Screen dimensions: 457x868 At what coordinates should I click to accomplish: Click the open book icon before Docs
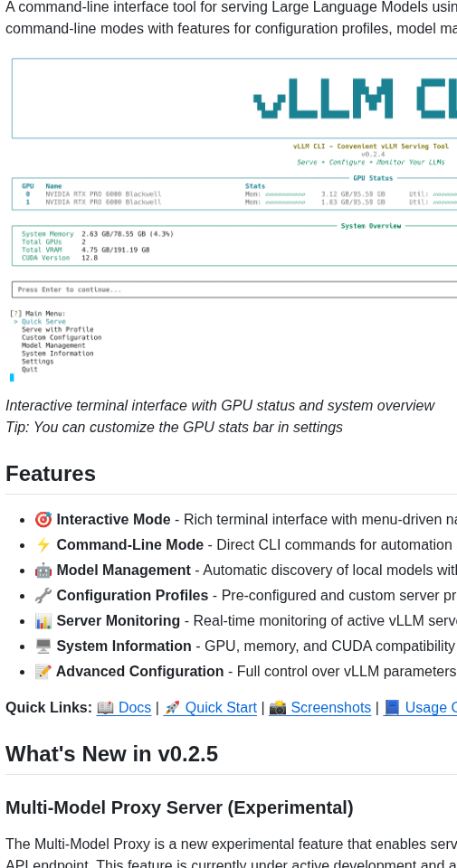pos(105,707)
